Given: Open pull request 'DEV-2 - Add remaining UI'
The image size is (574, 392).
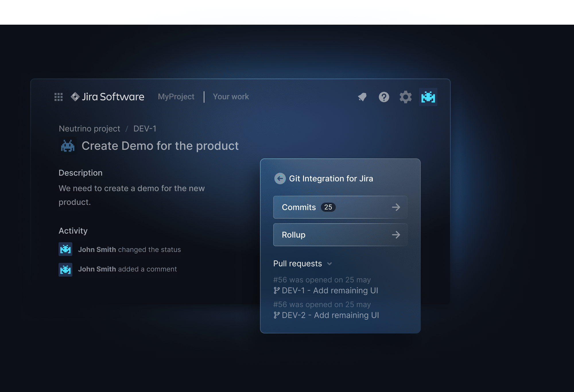Looking at the screenshot, I should pyautogui.click(x=330, y=315).
